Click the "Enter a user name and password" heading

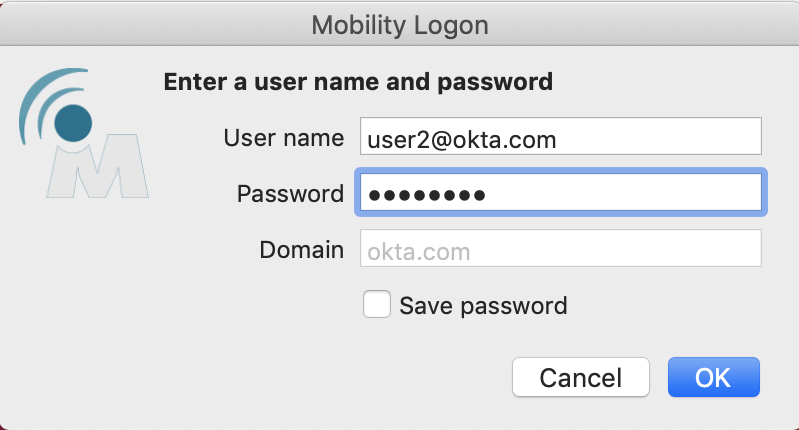point(358,82)
